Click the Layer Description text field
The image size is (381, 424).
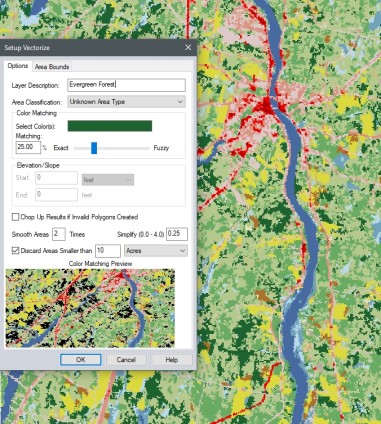click(x=126, y=85)
